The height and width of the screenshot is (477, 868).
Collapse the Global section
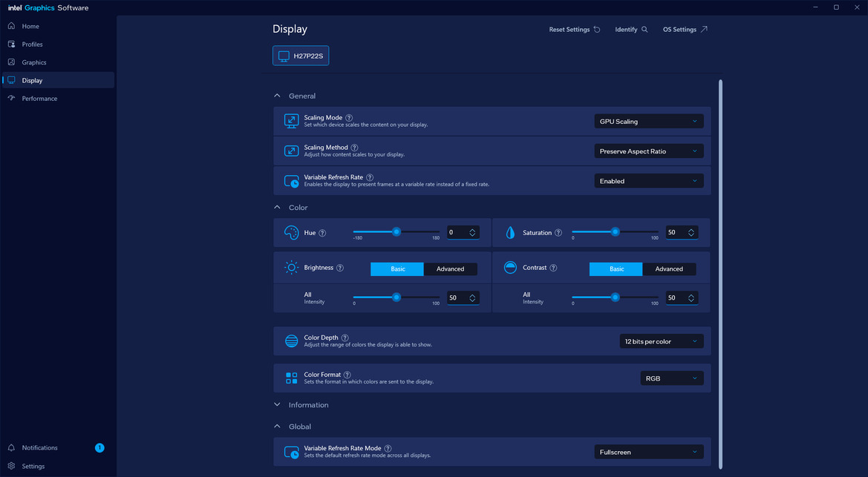[278, 427]
